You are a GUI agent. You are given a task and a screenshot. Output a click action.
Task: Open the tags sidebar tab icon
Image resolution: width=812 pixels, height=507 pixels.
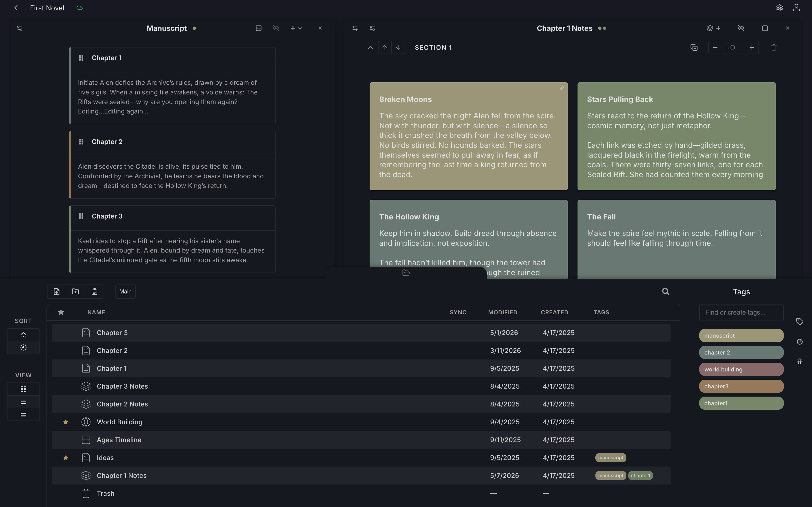click(x=799, y=322)
